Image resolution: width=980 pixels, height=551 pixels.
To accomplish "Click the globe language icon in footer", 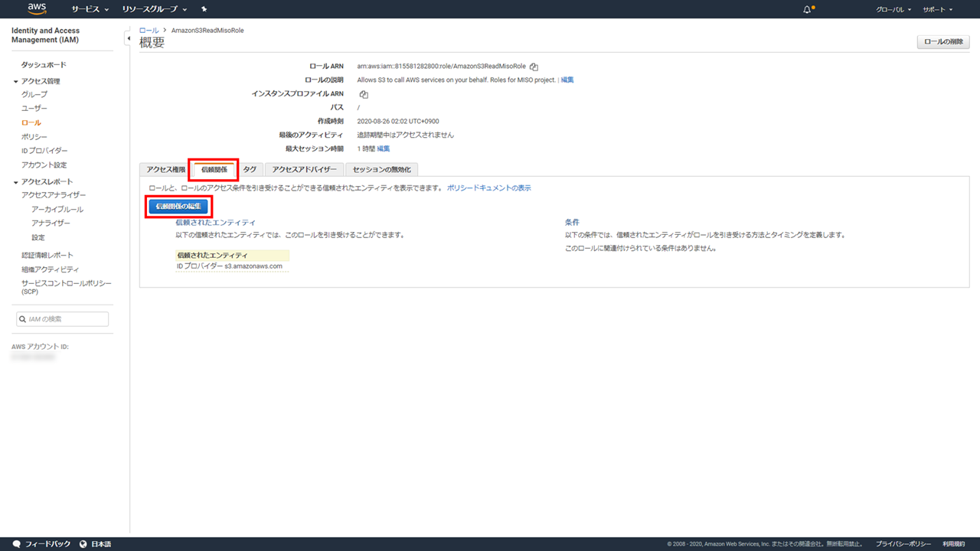I will coord(83,544).
